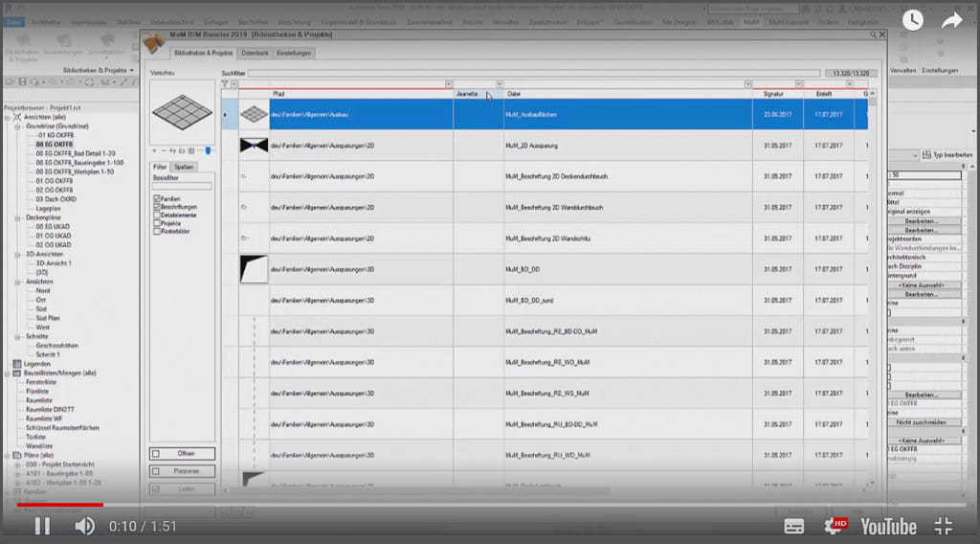Enable the Detailelemente checkbox
Screen dimensions: 980x544
click(155, 215)
